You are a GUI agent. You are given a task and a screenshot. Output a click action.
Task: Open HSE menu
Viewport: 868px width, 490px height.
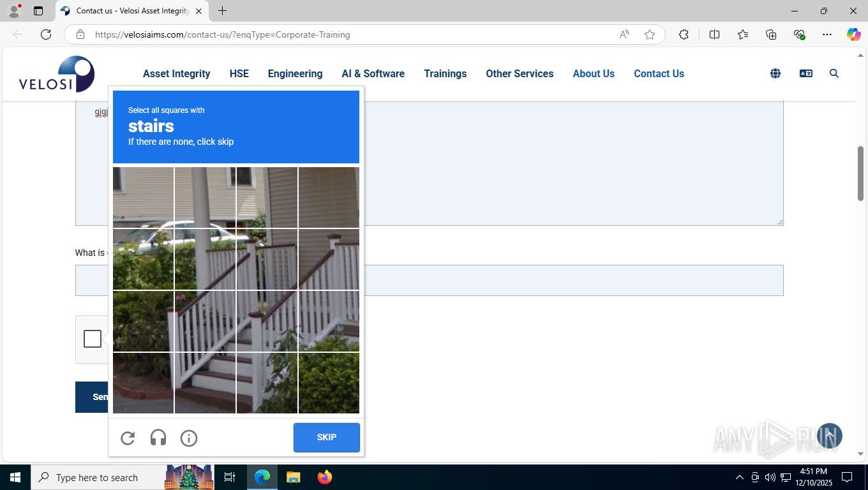[239, 73]
